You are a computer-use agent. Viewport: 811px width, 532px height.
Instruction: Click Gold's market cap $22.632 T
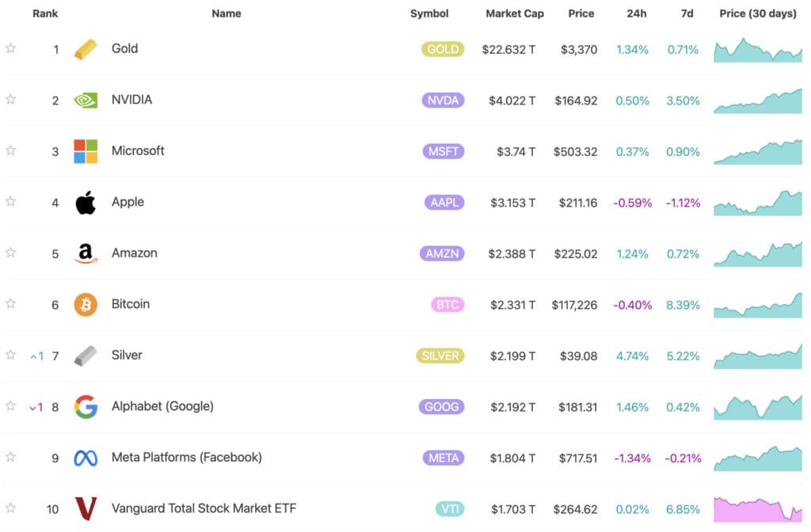[508, 50]
